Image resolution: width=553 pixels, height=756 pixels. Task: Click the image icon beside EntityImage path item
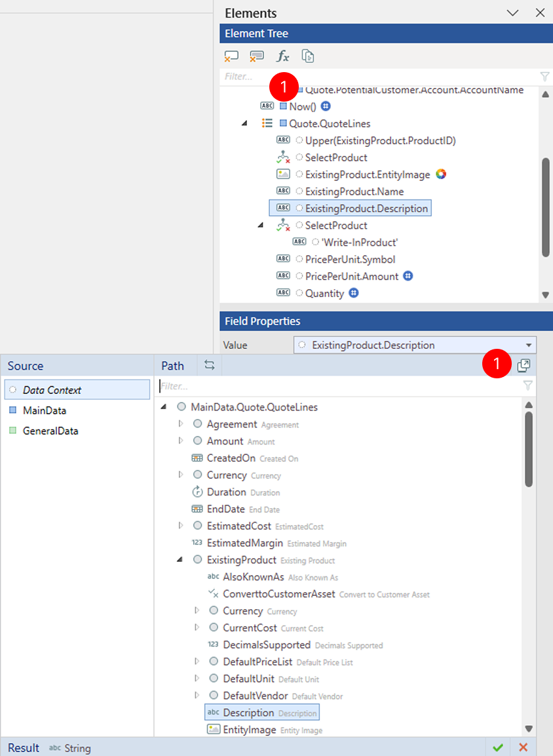coord(214,729)
